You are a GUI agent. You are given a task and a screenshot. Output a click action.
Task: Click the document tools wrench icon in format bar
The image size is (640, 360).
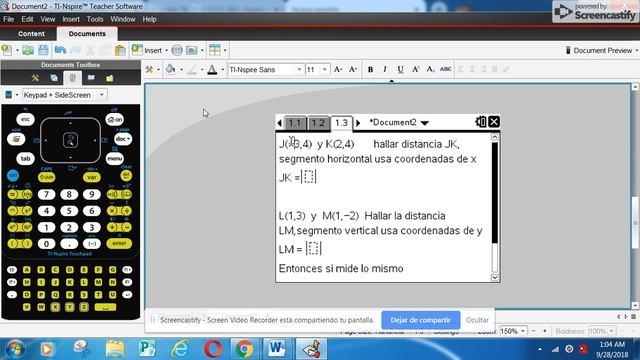point(149,70)
